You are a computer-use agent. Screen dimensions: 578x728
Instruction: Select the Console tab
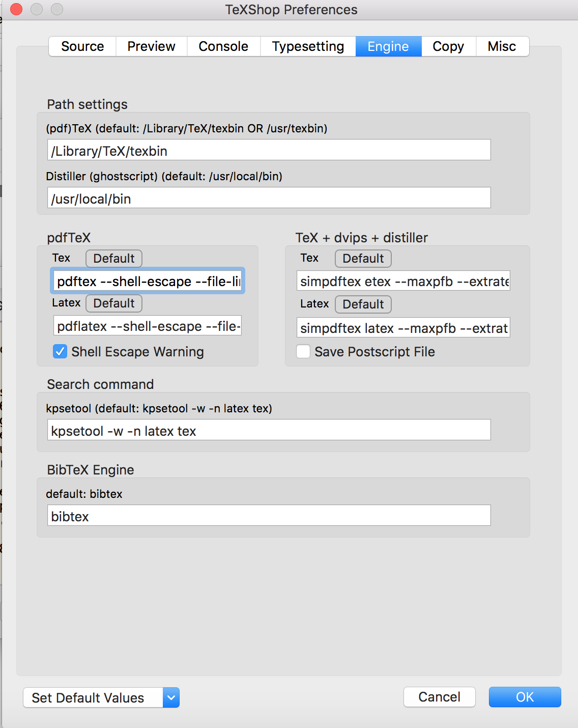click(x=224, y=46)
